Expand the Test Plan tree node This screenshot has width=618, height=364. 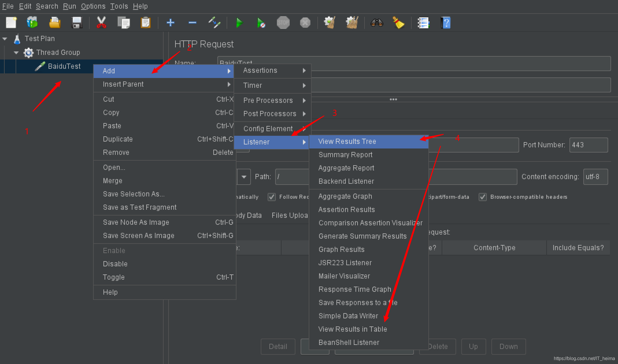4,39
